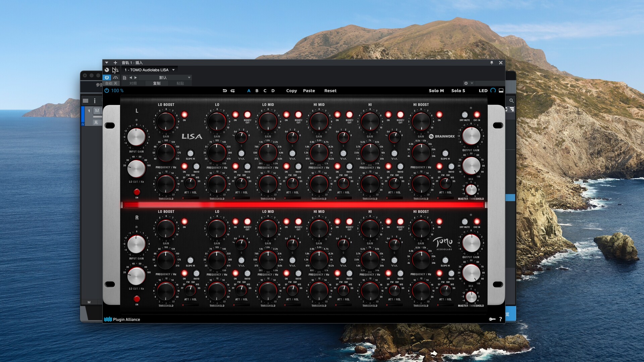Toggle the blue plugin bypass power icon

pyautogui.click(x=107, y=90)
